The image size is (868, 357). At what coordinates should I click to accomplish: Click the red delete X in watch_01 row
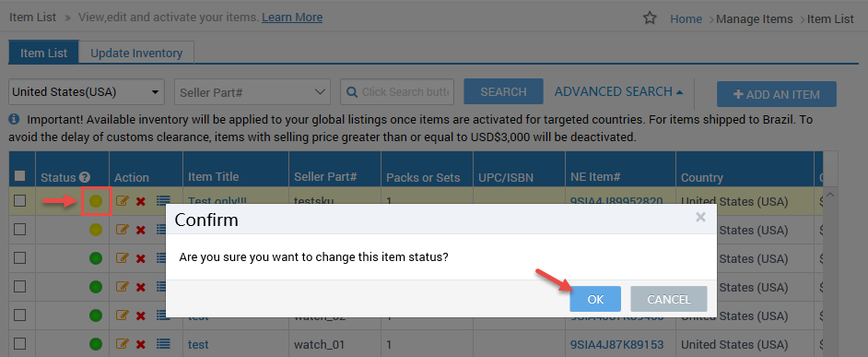(x=141, y=345)
